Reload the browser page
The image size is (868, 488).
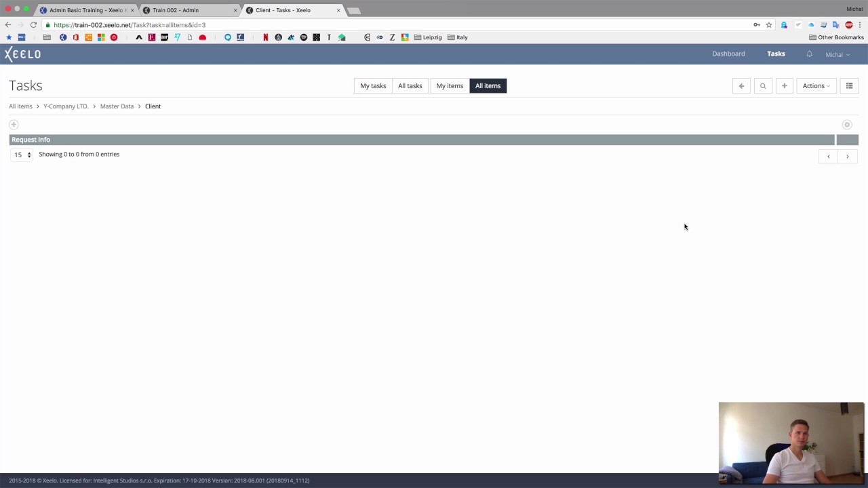click(x=33, y=25)
